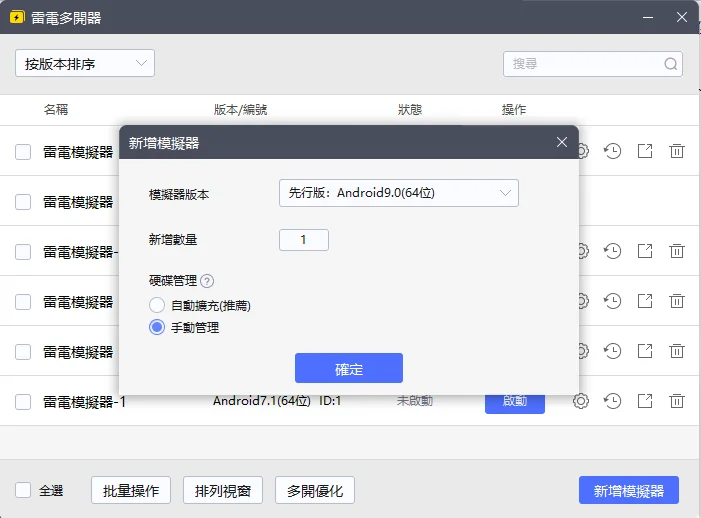Check the second emulator row checkbox

[x=23, y=202]
